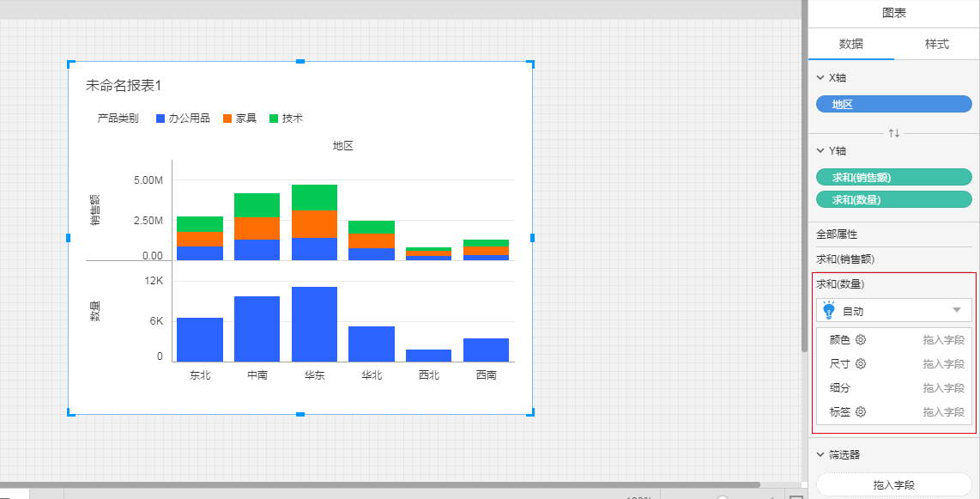Click the 地区 axis title above the chart
Image resolution: width=980 pixels, height=499 pixels.
click(343, 146)
